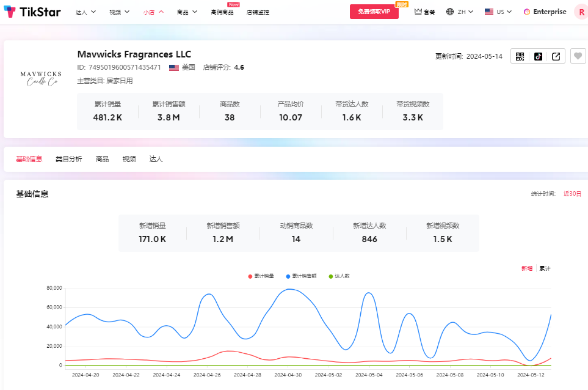Collapse the 小店 dropdown menu

pyautogui.click(x=153, y=12)
